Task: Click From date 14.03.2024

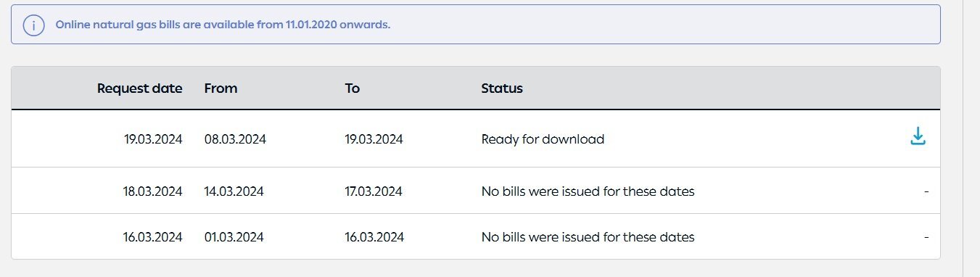Action: click(234, 191)
